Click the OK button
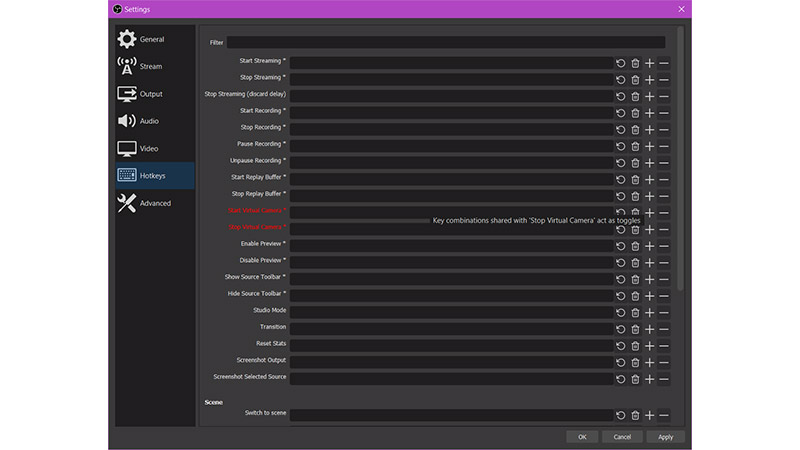This screenshot has height=450, width=800. click(x=582, y=437)
